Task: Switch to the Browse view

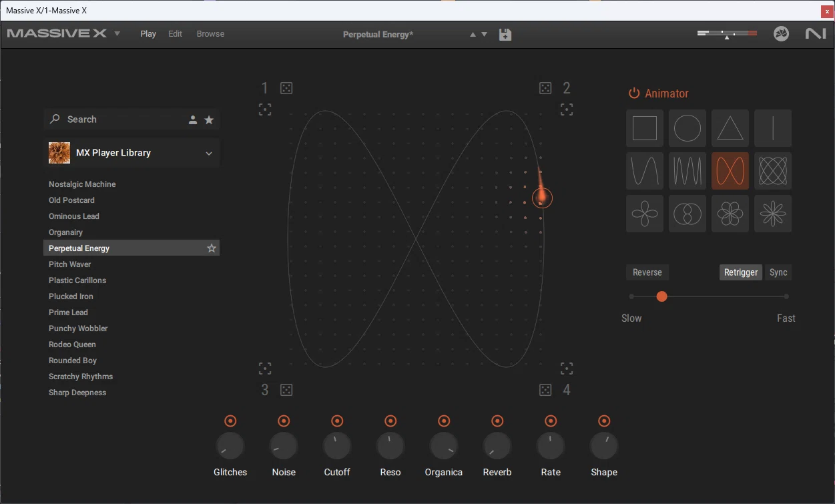Action: 210,33
